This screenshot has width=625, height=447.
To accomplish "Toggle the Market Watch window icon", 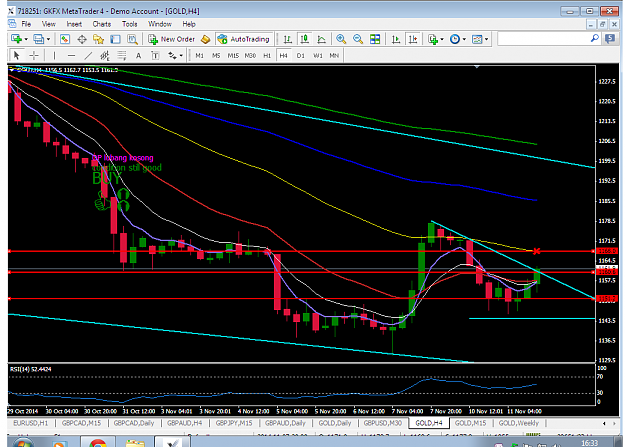I will tap(65, 39).
